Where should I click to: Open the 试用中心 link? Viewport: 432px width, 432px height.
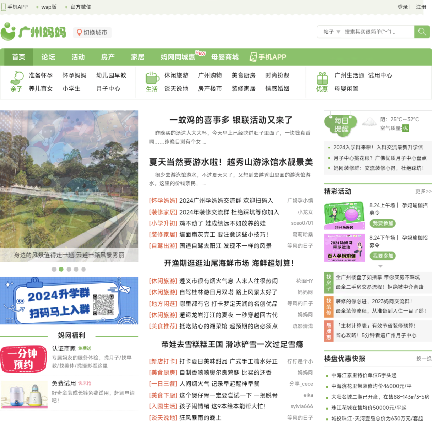(380, 75)
